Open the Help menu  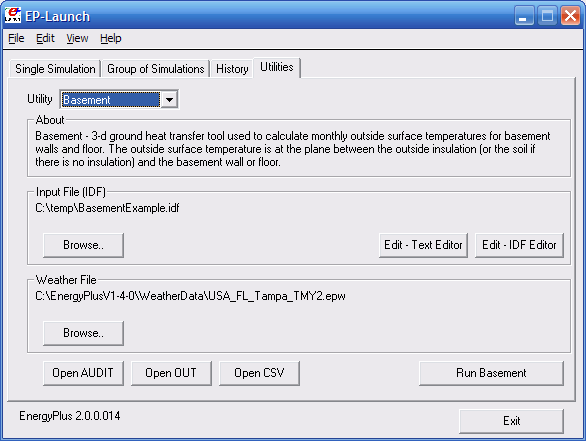pyautogui.click(x=111, y=38)
